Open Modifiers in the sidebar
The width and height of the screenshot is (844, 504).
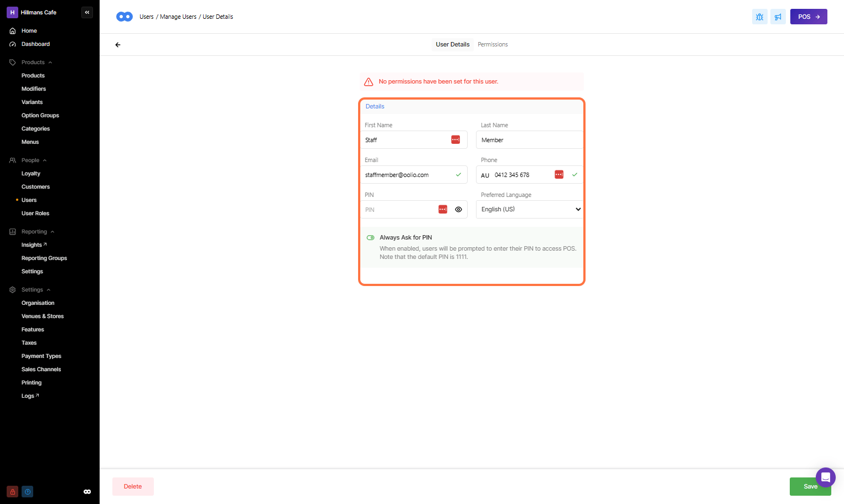(x=34, y=89)
